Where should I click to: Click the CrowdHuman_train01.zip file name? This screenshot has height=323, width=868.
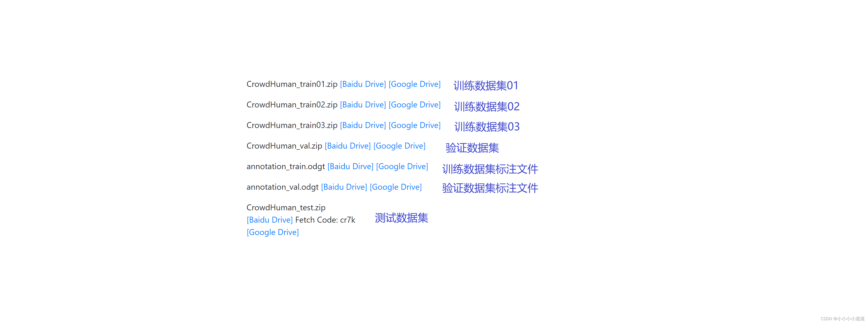pyautogui.click(x=292, y=84)
